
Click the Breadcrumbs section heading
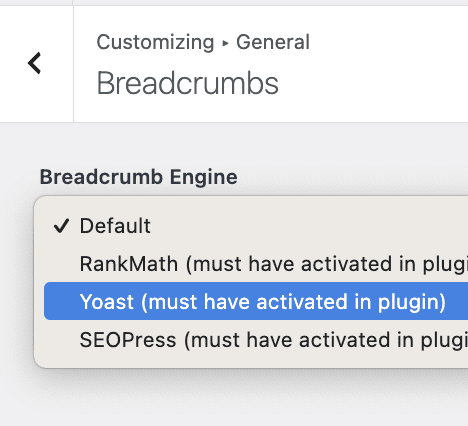click(187, 83)
